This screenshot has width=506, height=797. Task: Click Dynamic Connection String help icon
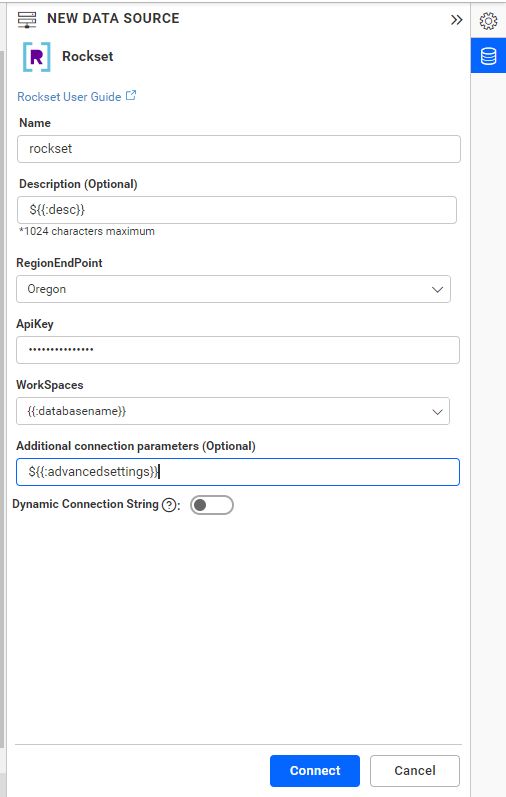169,505
